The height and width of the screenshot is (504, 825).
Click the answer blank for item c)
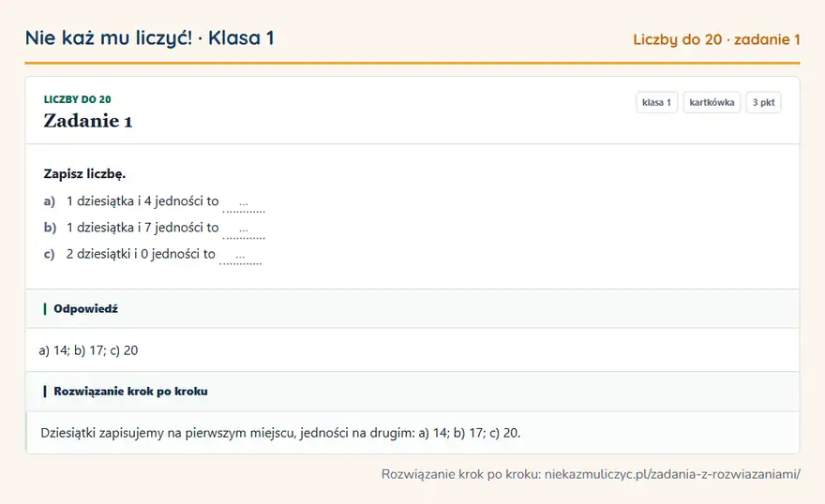click(240, 256)
